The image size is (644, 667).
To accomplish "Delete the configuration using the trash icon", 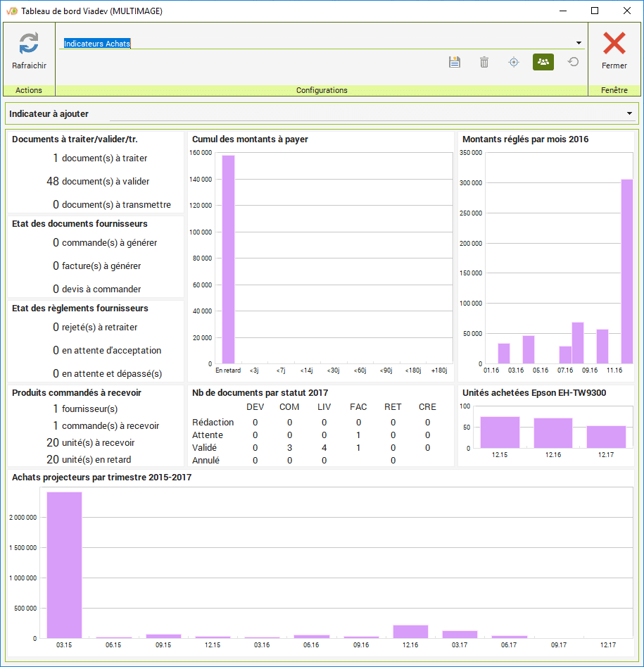I will click(484, 62).
